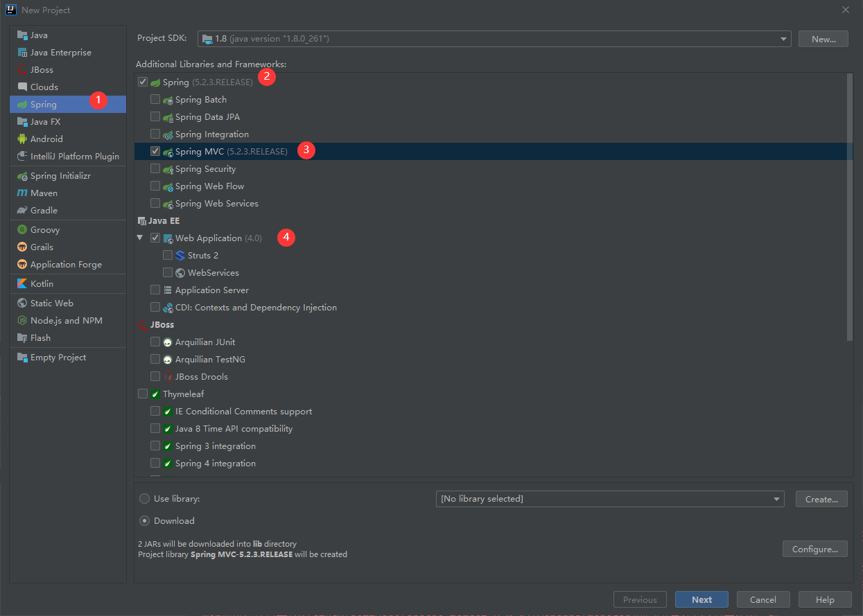The width and height of the screenshot is (863, 616).
Task: Select Kotlin project type
Action: [68, 283]
